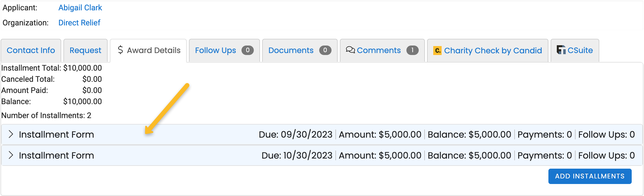
Task: Click the dollar sign icon on Award Details
Action: (x=120, y=50)
